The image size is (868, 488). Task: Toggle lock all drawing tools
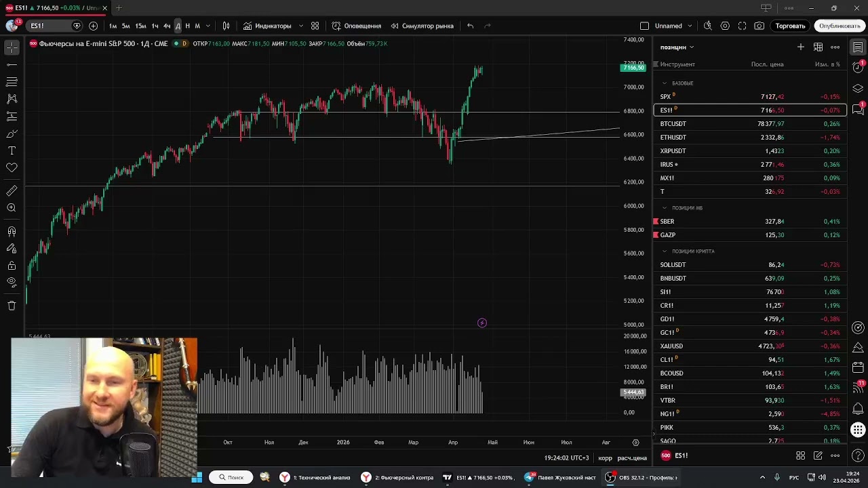(12, 265)
